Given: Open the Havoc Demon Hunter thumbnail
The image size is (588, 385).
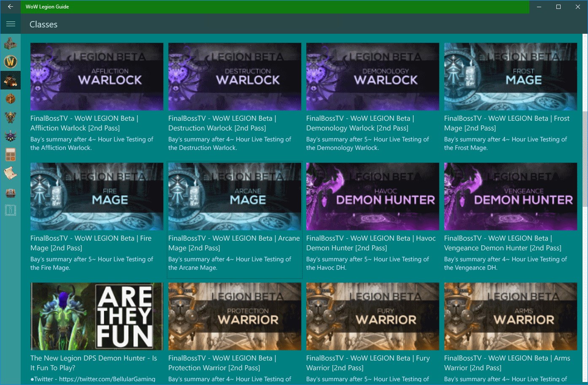Looking at the screenshot, I should click(372, 196).
